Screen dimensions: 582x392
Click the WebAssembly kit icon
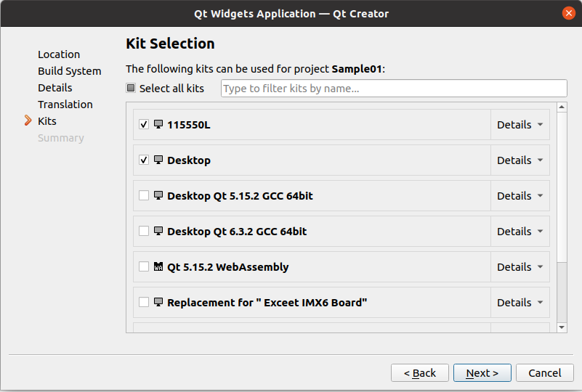(158, 266)
